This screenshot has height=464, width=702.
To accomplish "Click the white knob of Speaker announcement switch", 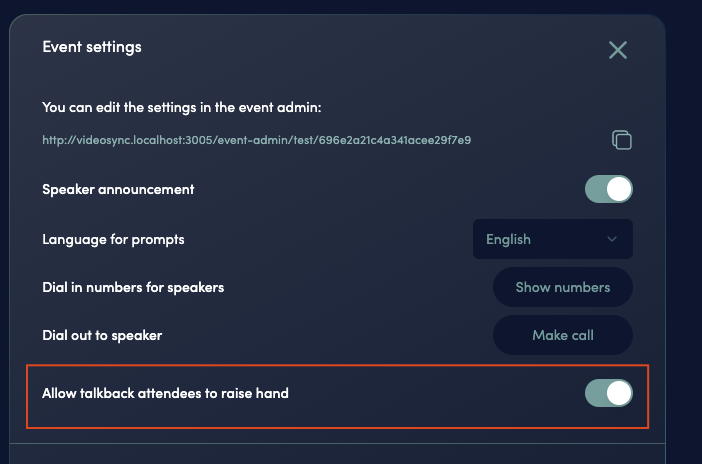I will coord(619,189).
